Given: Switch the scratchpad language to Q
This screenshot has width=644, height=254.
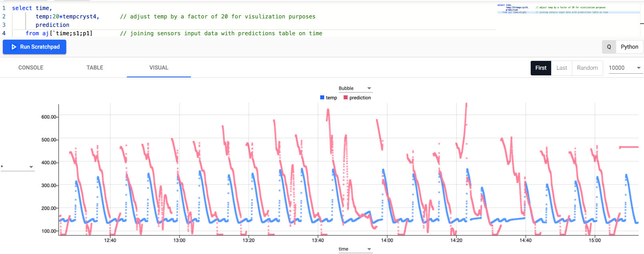Looking at the screenshot, I should click(x=609, y=47).
